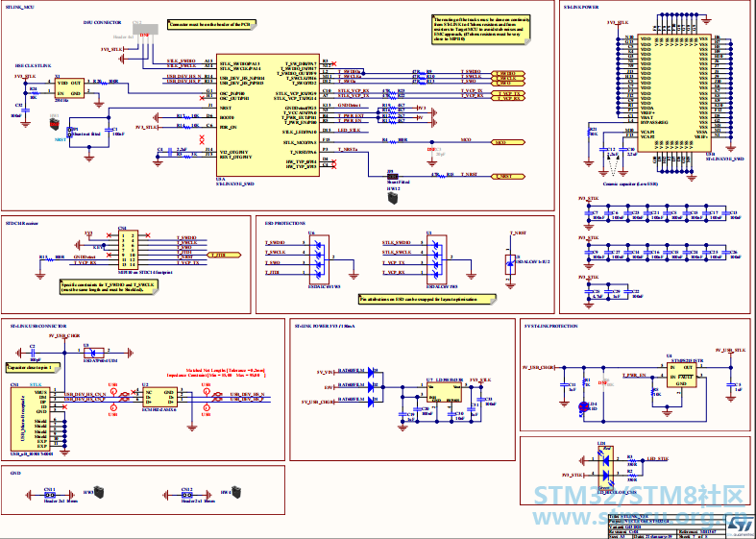Image resolution: width=756 pixels, height=539 pixels.
Task: Click the HW12 black jumper icon
Action: click(393, 198)
